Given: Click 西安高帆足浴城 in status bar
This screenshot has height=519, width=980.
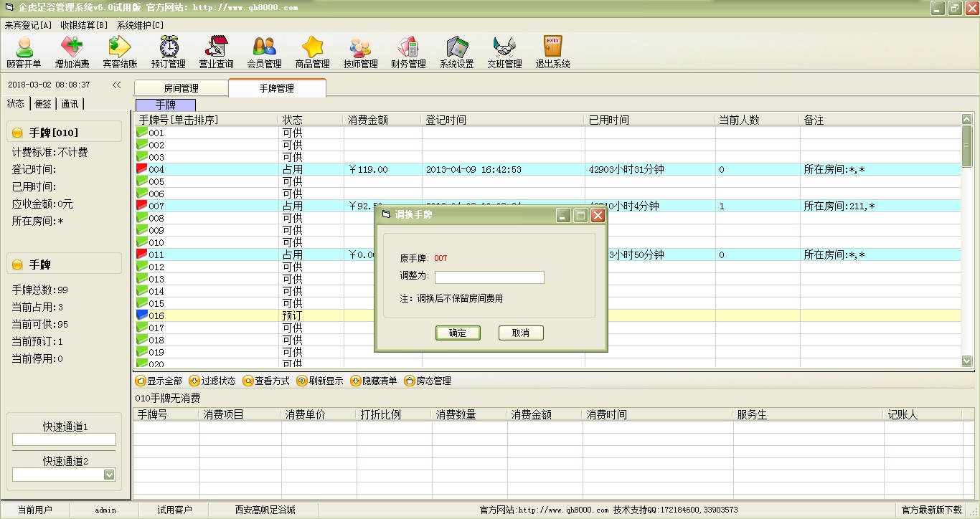Looking at the screenshot, I should (265, 510).
